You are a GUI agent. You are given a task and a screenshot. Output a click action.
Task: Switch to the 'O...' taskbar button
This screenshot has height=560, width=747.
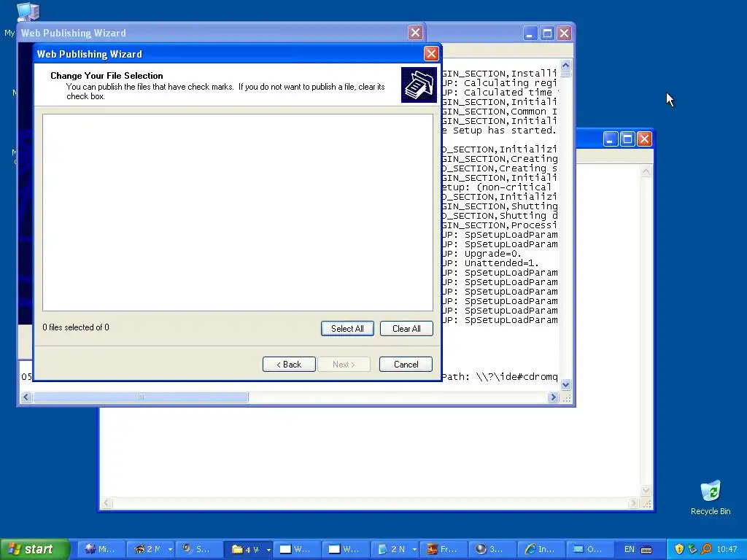coord(590,549)
